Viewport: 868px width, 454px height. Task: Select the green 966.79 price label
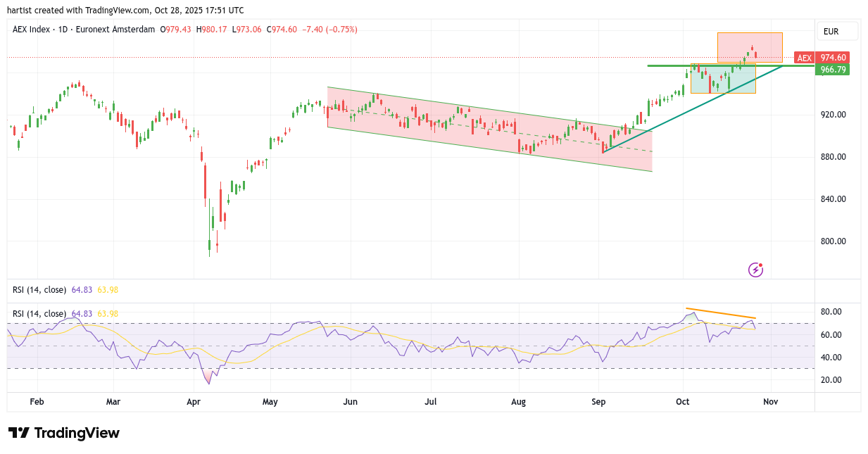click(x=833, y=70)
